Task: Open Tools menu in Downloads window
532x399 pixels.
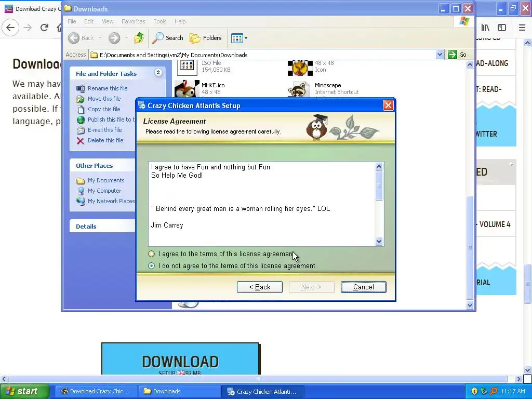Action: point(160,21)
